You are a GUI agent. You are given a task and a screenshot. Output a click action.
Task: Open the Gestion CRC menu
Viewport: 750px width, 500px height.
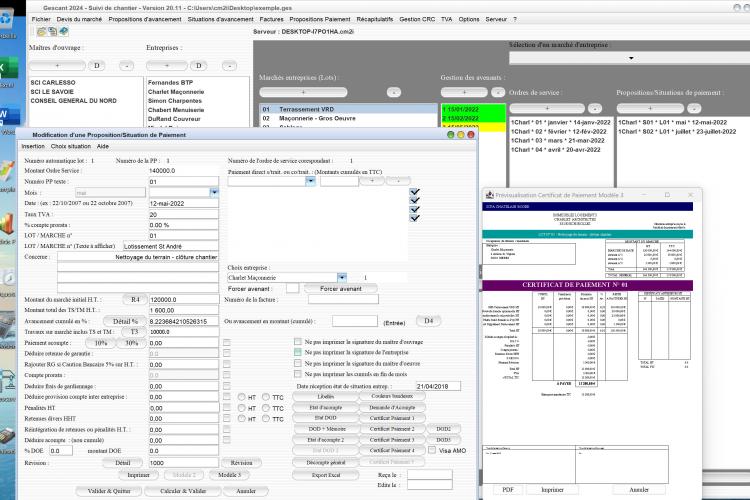click(417, 19)
